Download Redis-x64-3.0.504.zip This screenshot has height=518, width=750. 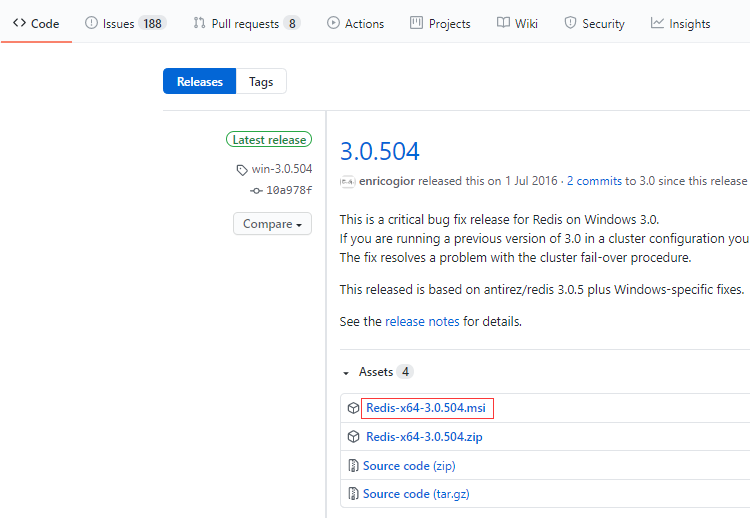pos(424,437)
